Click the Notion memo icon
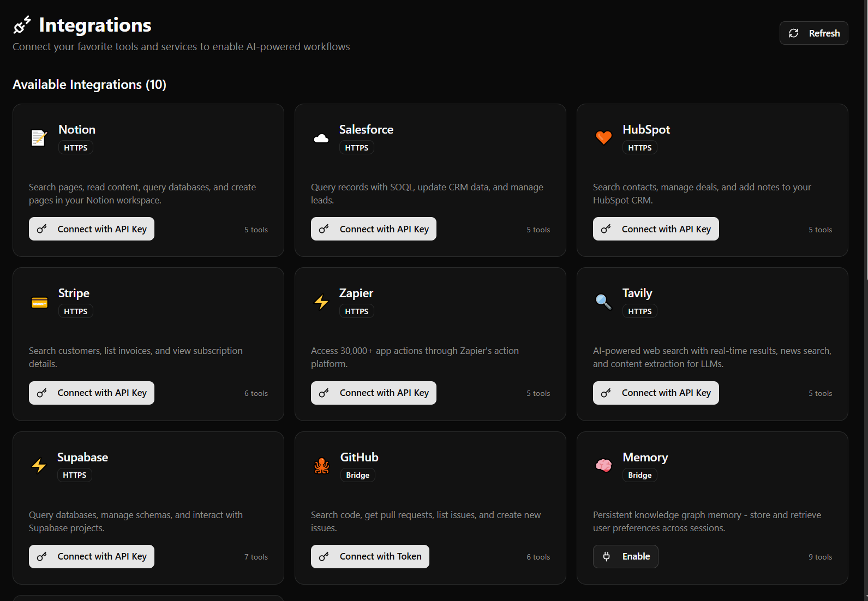The width and height of the screenshot is (868, 601). [39, 138]
